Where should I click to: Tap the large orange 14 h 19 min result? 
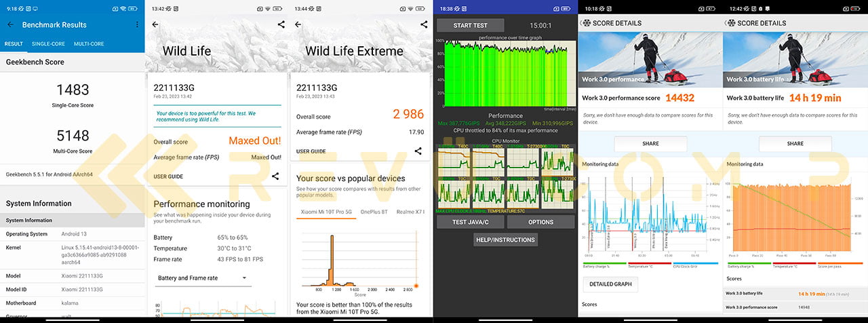pyautogui.click(x=815, y=98)
